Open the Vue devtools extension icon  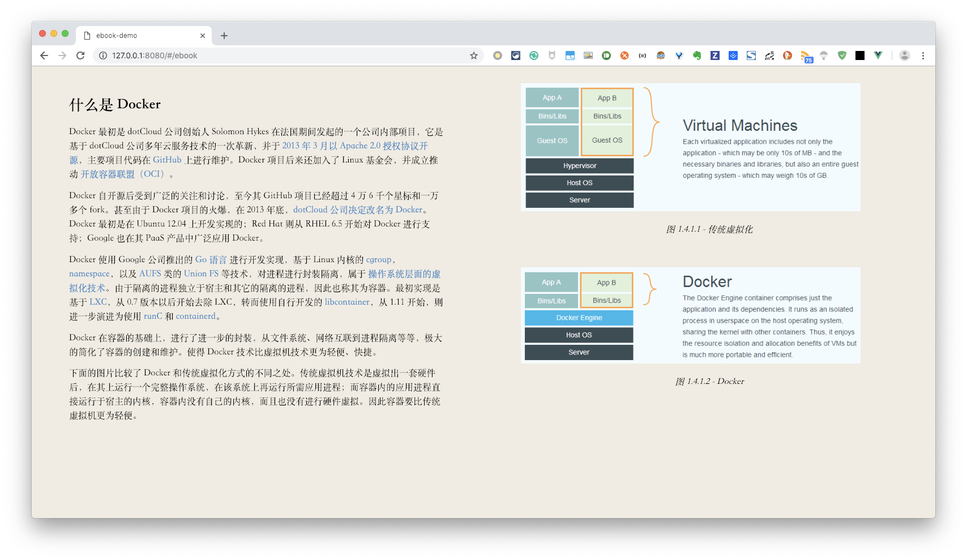point(878,55)
